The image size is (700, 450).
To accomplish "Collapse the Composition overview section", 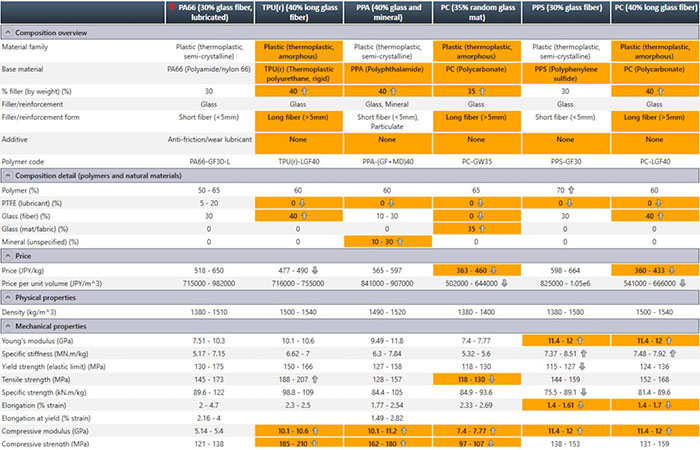I will (8, 33).
